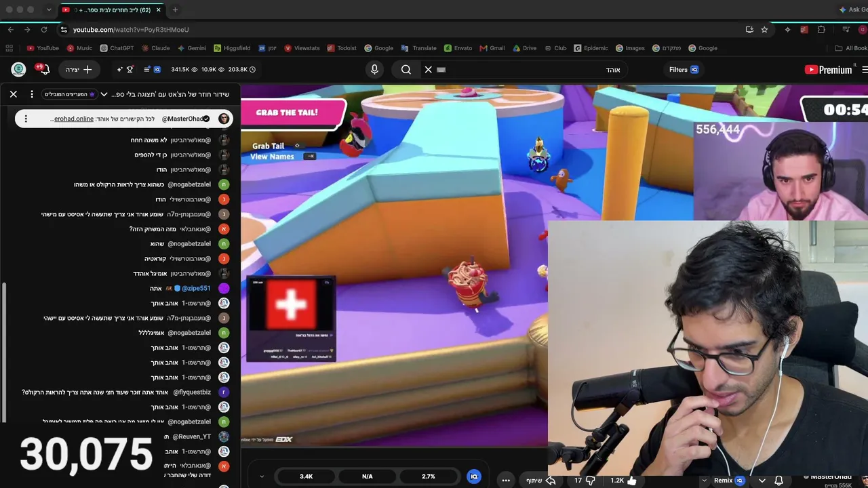Screen dimensions: 868x488
Task: Click the vidIQ list icon in header
Action: 147,69
